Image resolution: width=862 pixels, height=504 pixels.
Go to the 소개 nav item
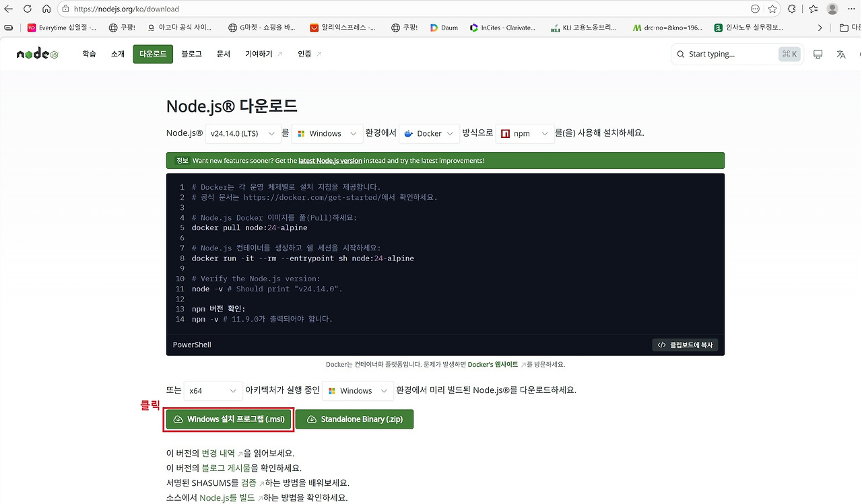coord(118,54)
